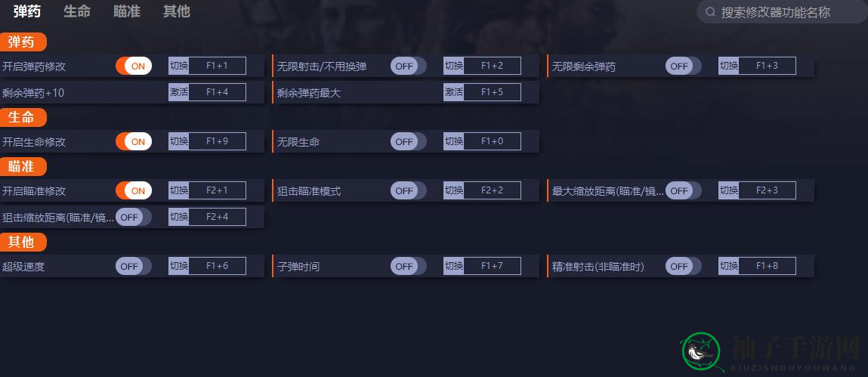This screenshot has width=868, height=377.
Task: Click 激活 button for 剩余弹药+10
Action: coord(179,92)
